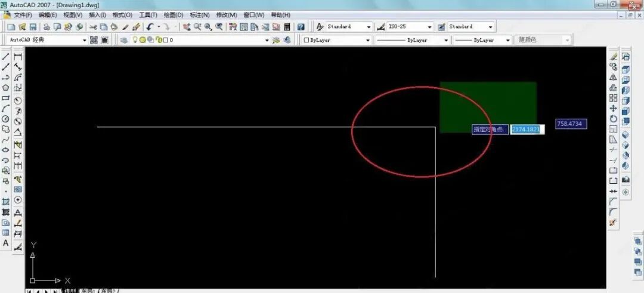Viewport: 644px width, 293px height.
Task: Select the Radius dimension tool
Action: [18, 100]
